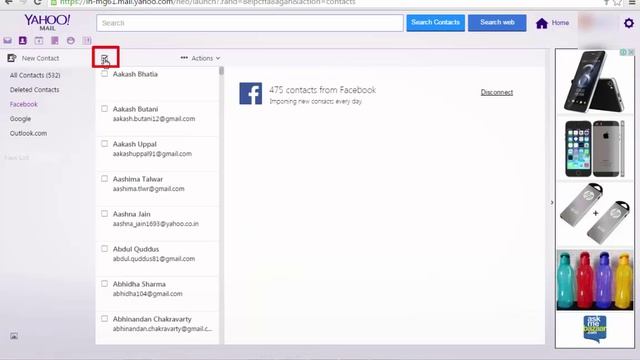Click the '475 contacts from Facebook' heading
Image resolution: width=640 pixels, height=360 pixels.
(x=322, y=90)
